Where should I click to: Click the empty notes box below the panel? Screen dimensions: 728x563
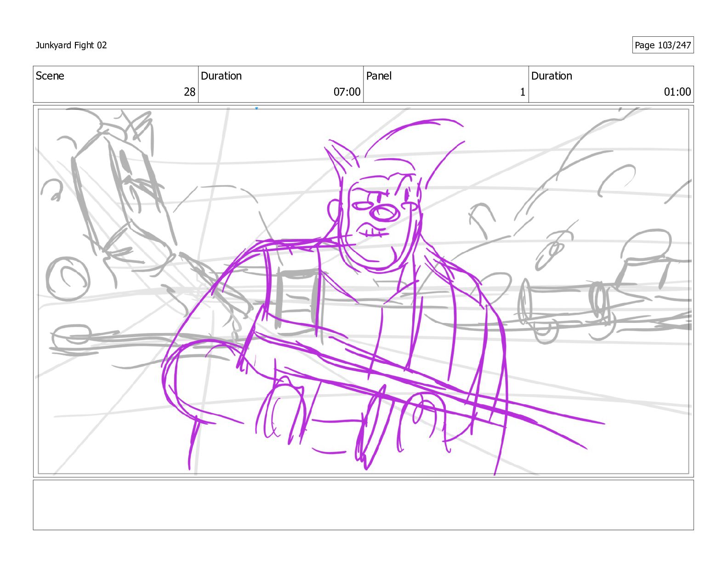(x=363, y=505)
